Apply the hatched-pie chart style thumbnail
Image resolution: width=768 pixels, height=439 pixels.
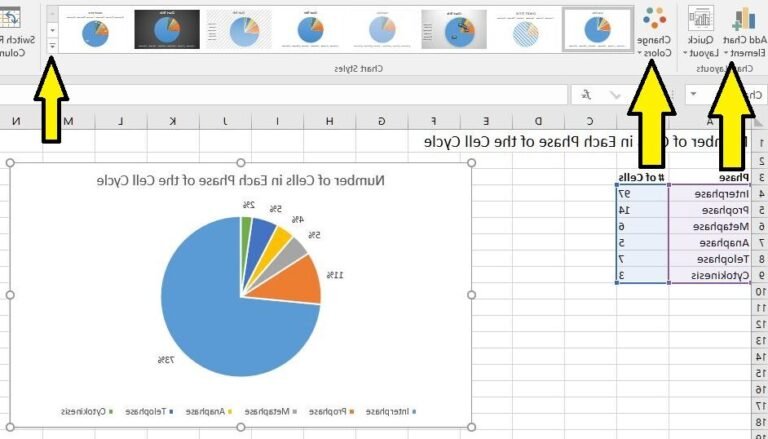tap(526, 29)
